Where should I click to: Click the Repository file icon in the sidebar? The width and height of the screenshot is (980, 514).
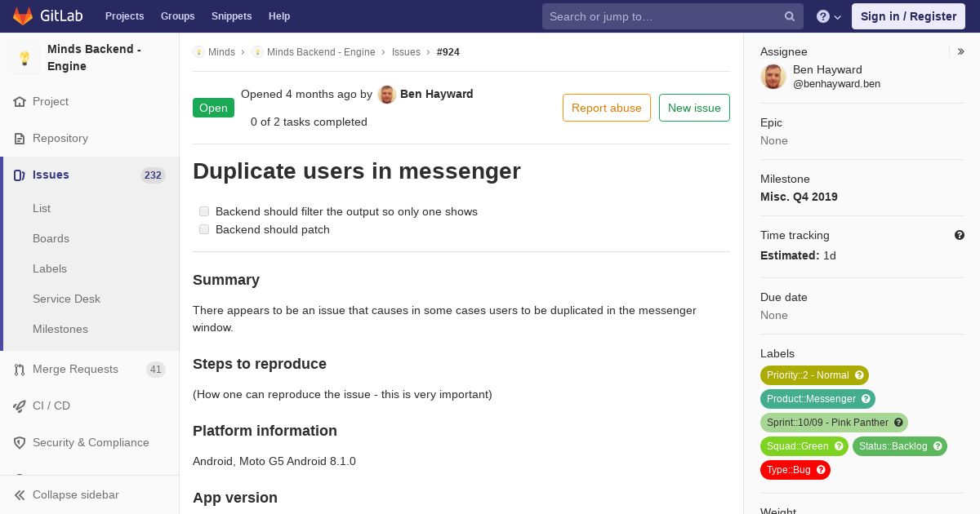pos(20,139)
